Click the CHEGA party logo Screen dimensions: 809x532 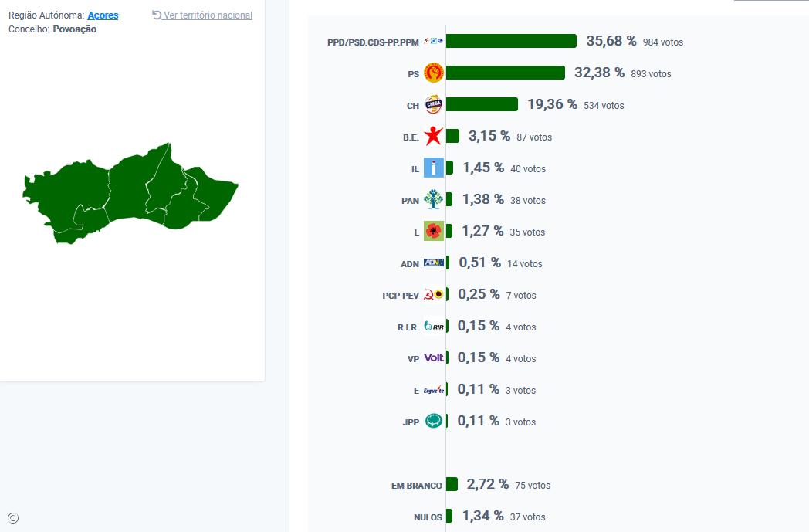click(x=434, y=105)
